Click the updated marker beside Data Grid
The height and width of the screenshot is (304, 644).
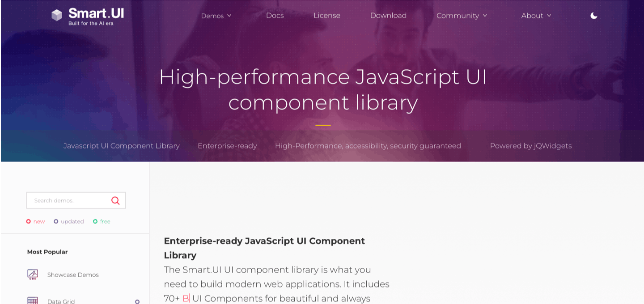[x=137, y=302]
